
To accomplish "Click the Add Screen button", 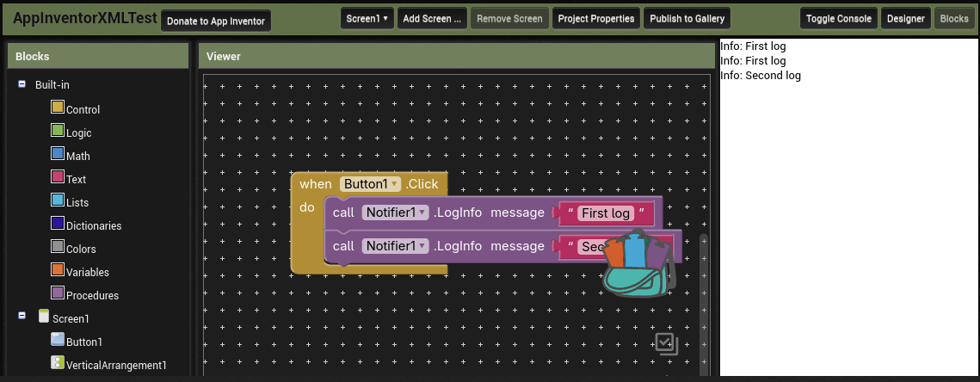I will coord(432,18).
